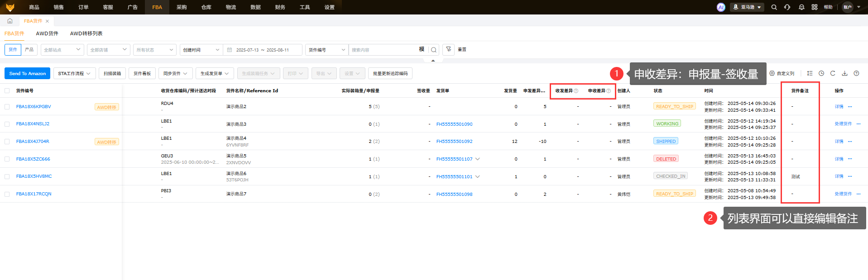
Task: Open the 采购 top menu
Action: tap(182, 7)
